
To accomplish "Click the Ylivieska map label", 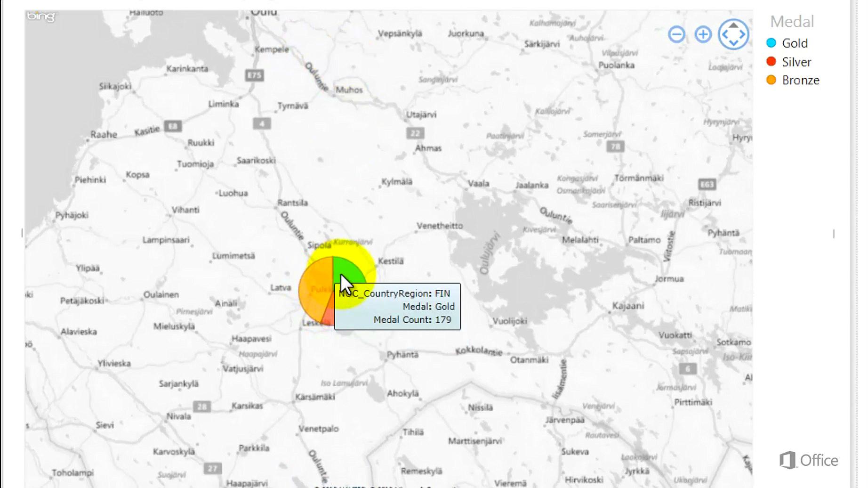I will [114, 363].
